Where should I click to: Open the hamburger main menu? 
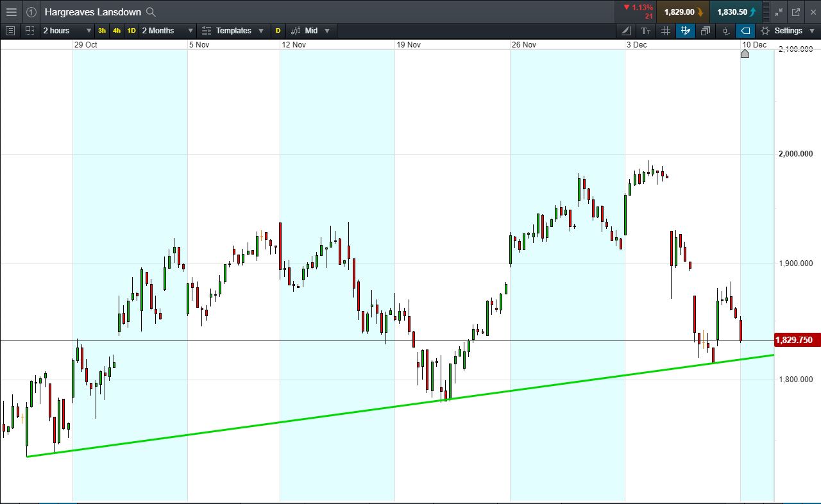coord(12,12)
